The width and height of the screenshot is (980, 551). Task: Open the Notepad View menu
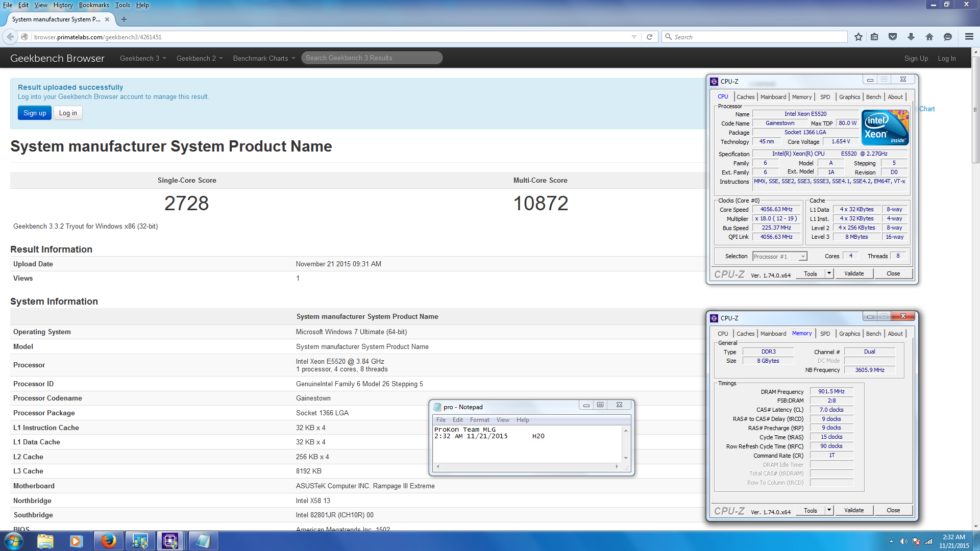tap(503, 420)
